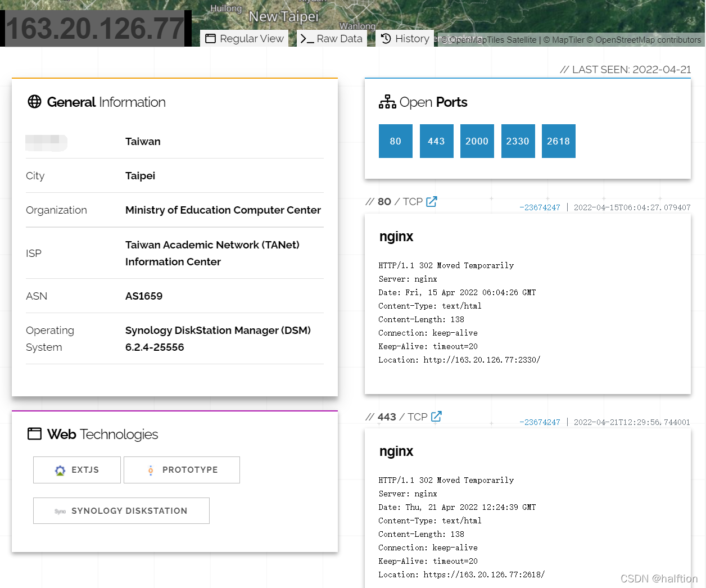Select open port 2000 button
The image size is (706, 588).
[477, 141]
